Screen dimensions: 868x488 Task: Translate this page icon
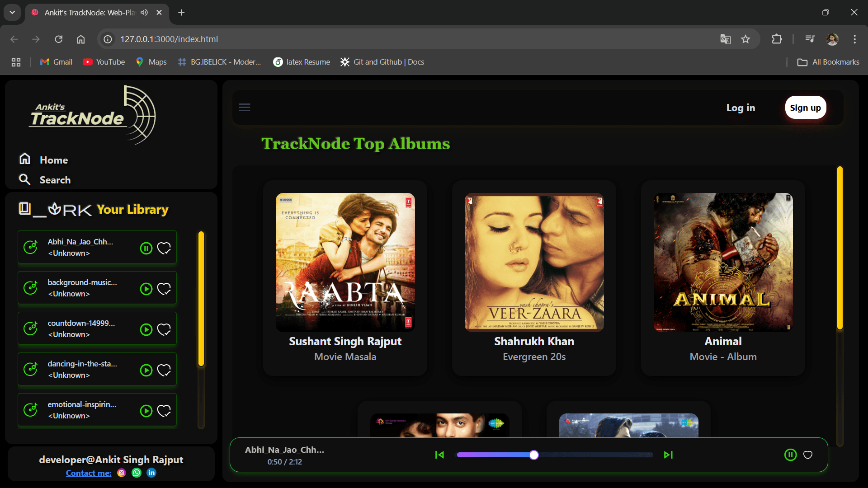725,39
